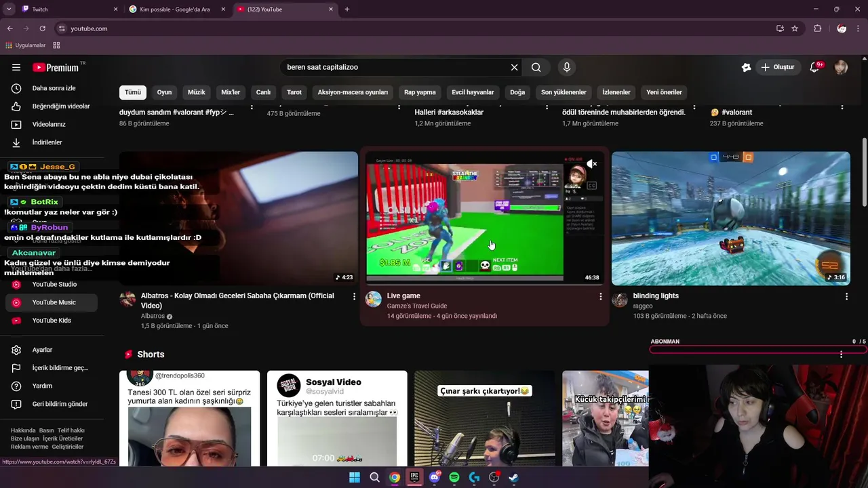Viewport: 868px width, 488px height.
Task: Open the blinding lights video thumbnail
Action: pyautogui.click(x=730, y=218)
